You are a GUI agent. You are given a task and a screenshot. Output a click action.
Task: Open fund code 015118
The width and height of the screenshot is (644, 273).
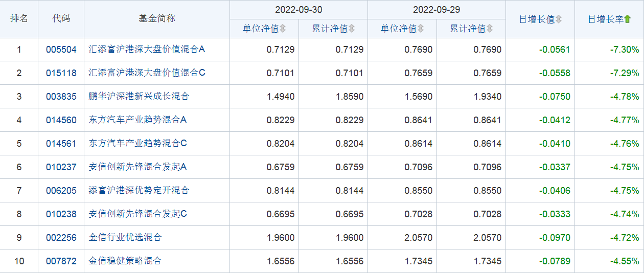click(61, 73)
